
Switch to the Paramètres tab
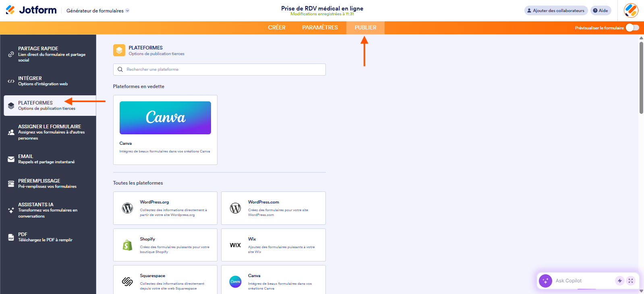[320, 27]
